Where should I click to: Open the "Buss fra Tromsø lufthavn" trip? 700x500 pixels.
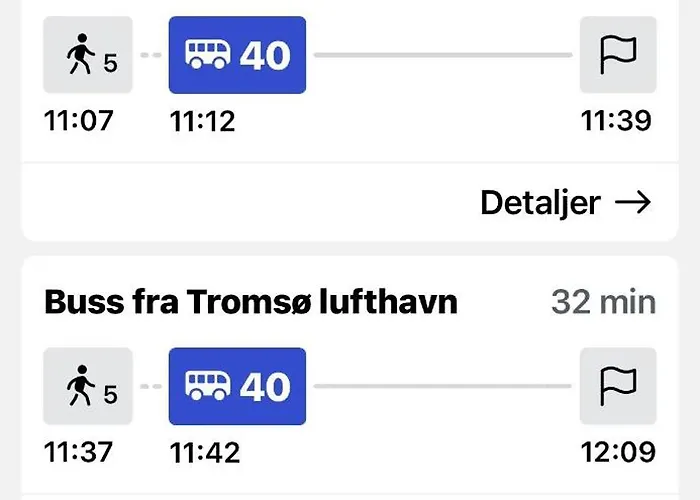251,303
